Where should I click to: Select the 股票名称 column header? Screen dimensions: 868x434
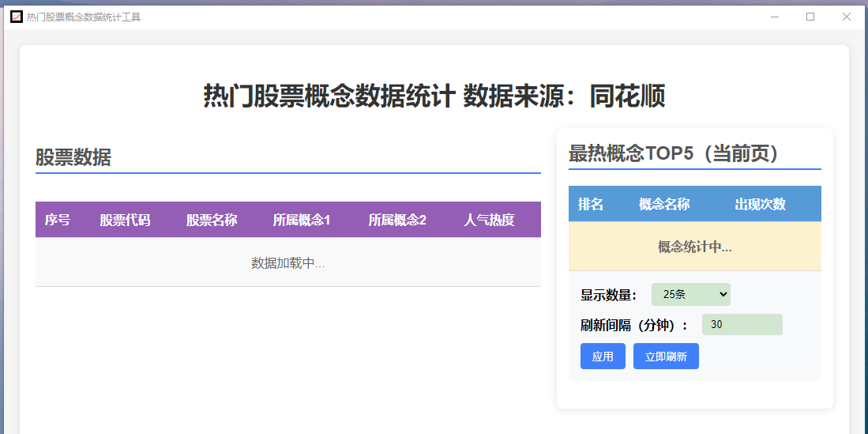[212, 220]
